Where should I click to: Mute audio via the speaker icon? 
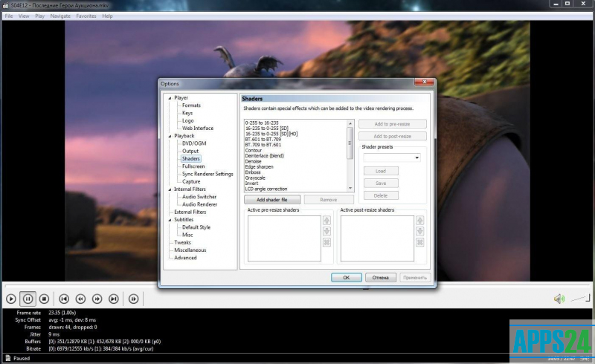[559, 299]
